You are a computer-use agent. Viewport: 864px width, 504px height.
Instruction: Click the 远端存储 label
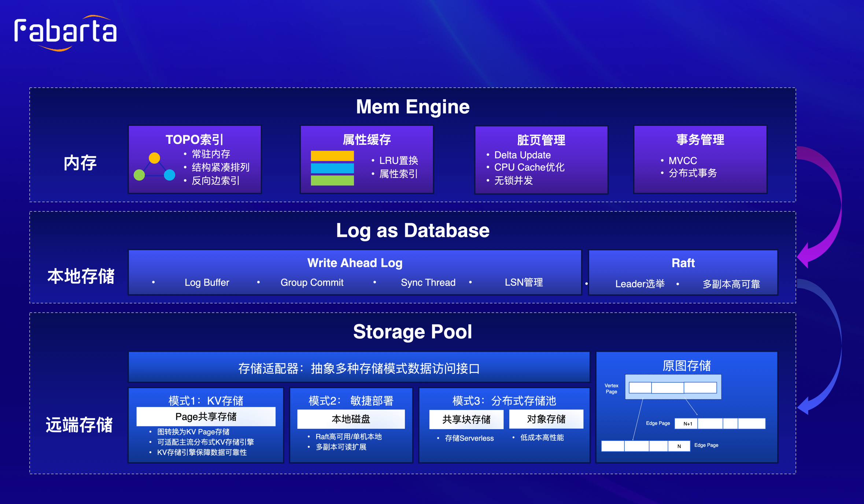[x=79, y=425]
